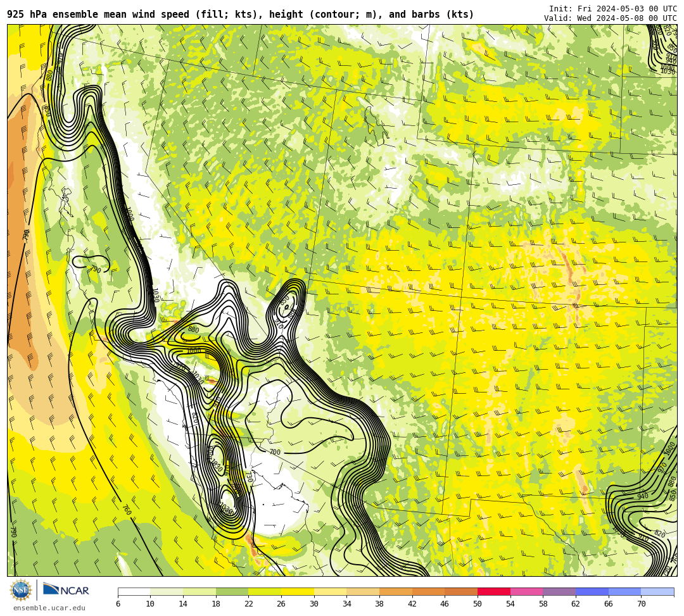Click the NCAR logo

(66, 590)
